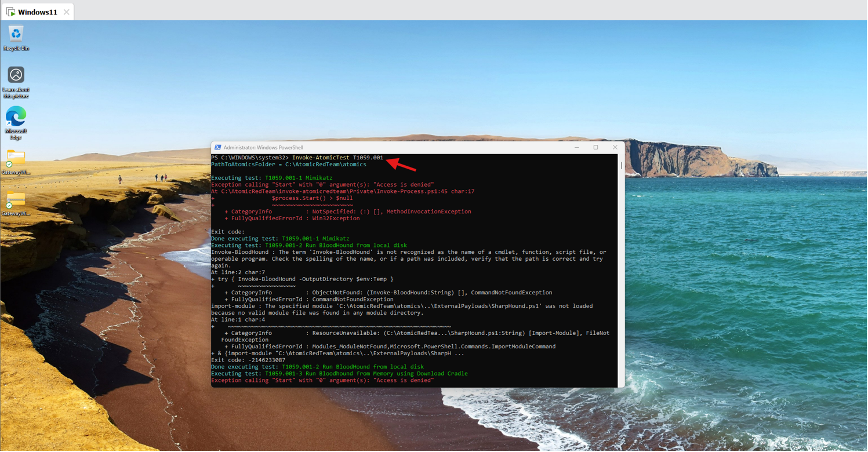
Task: Click 'Done executing test: T1059.001-1 Mimikatz' line
Action: coord(281,239)
